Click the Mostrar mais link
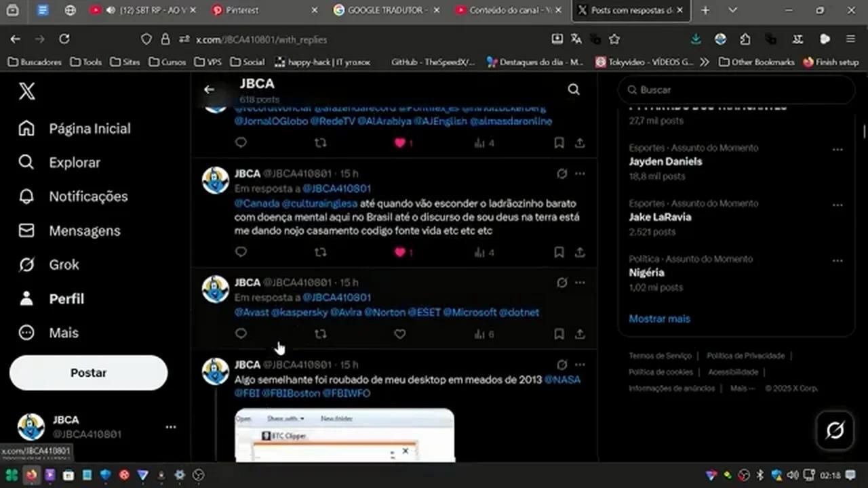The width and height of the screenshot is (868, 488). 659,319
